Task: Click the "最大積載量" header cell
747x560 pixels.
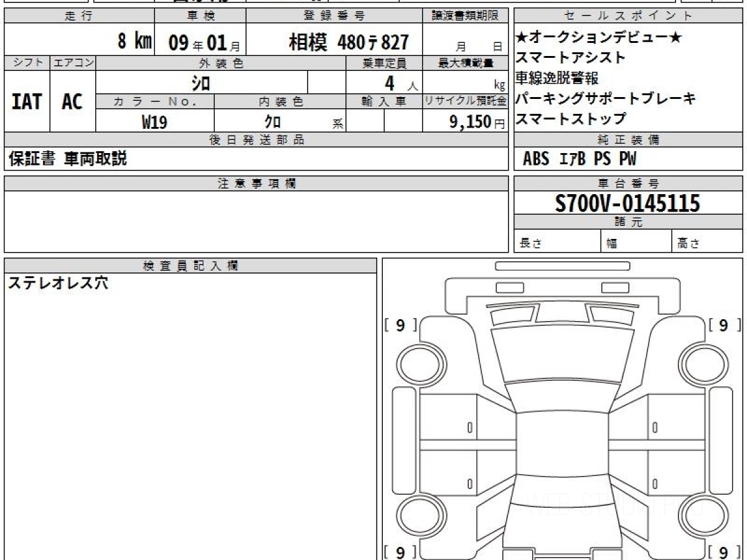Action: point(466,63)
